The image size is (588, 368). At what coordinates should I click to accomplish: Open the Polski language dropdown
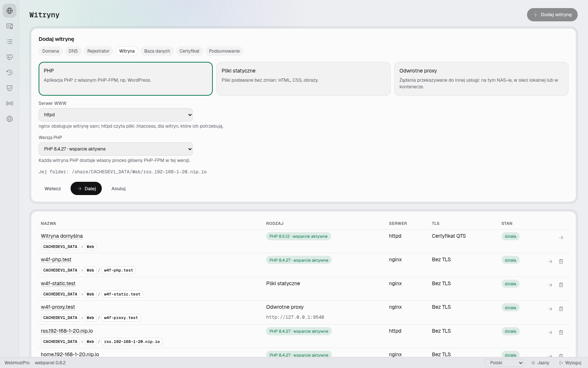point(504,363)
